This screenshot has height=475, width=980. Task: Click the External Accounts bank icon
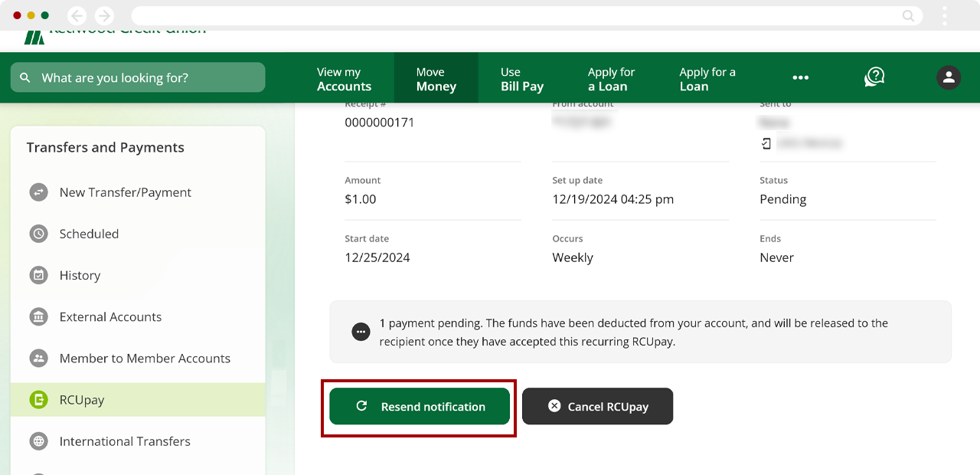38,316
